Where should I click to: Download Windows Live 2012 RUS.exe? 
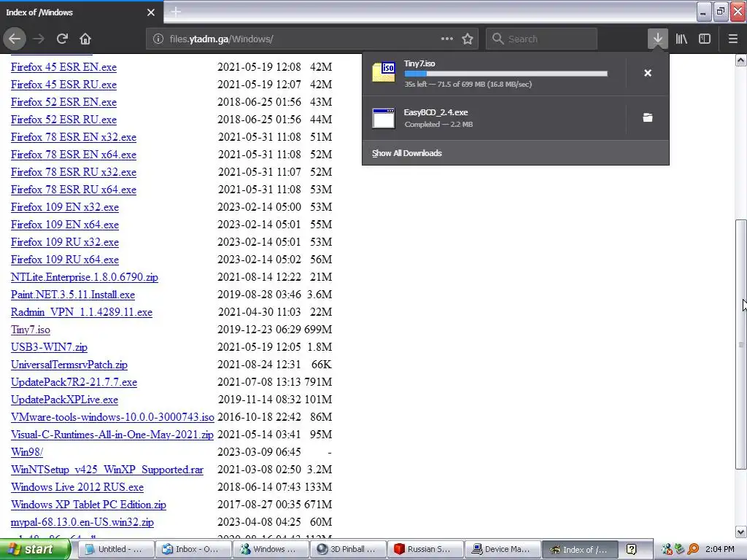77,487
